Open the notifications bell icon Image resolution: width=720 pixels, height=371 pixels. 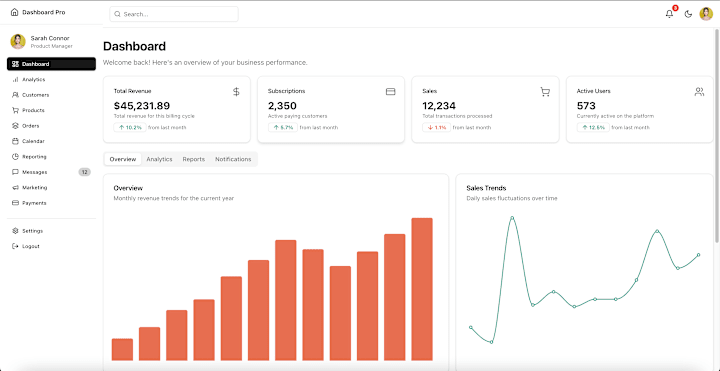pos(669,14)
